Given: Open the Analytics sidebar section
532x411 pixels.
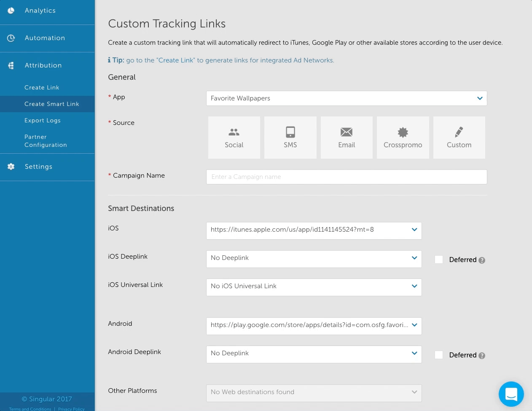Looking at the screenshot, I should pyautogui.click(x=40, y=11).
